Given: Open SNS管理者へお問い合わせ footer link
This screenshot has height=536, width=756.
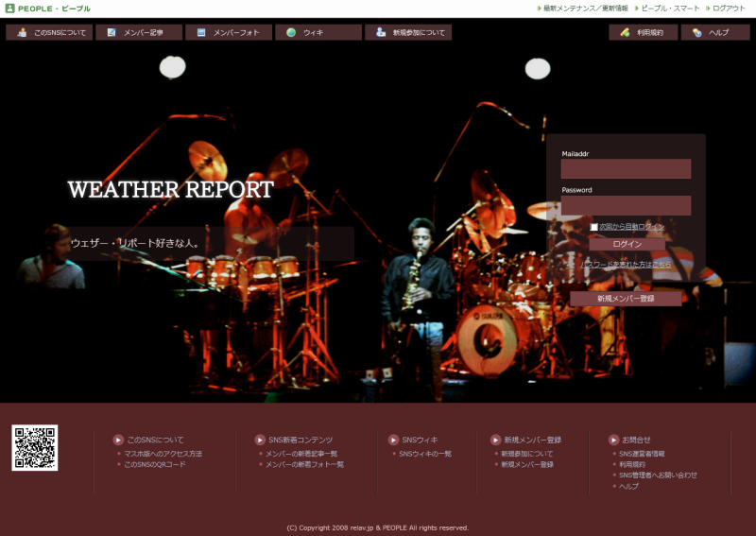Looking at the screenshot, I should pos(658,475).
